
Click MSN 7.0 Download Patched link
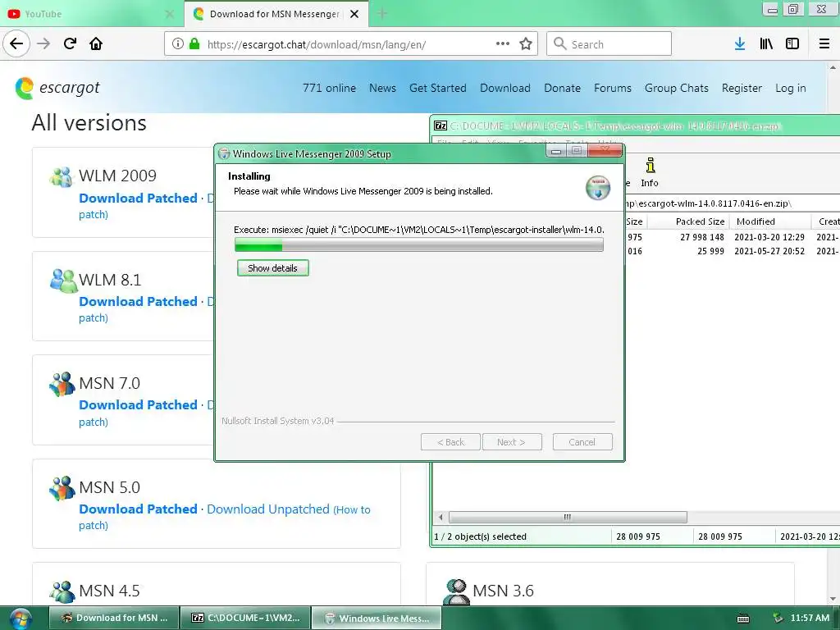pos(138,405)
